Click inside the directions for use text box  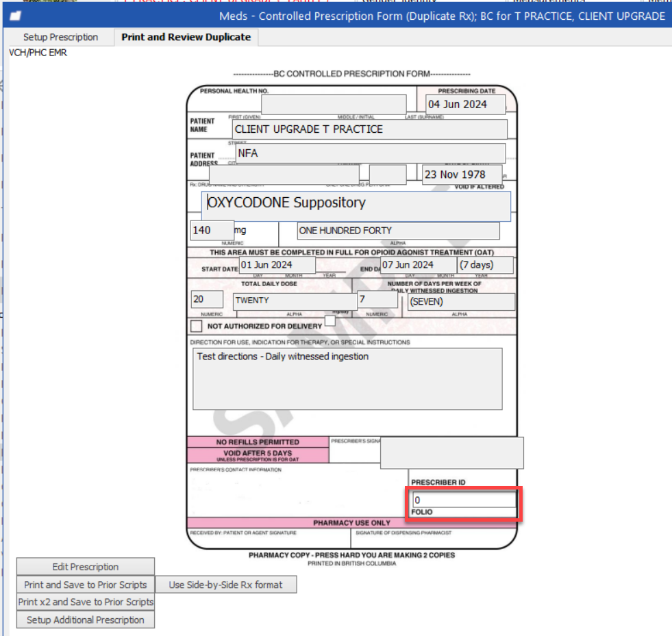pos(347,379)
